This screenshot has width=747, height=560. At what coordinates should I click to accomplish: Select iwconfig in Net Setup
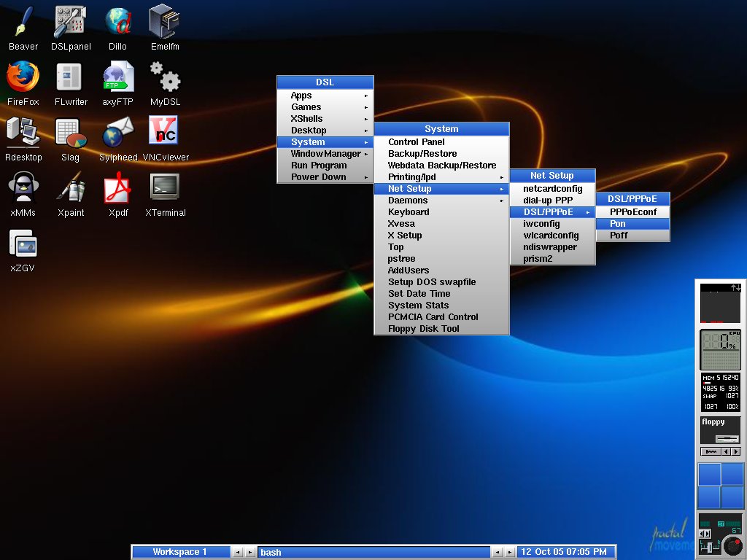[x=553, y=224]
